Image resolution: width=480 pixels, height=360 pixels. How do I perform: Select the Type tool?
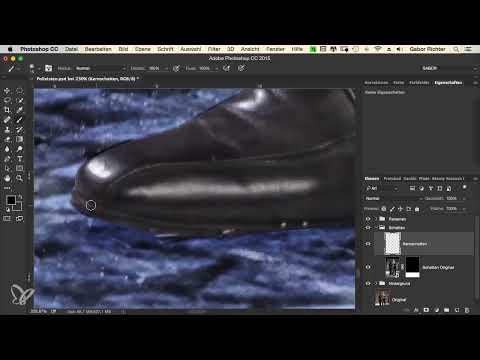[20, 159]
